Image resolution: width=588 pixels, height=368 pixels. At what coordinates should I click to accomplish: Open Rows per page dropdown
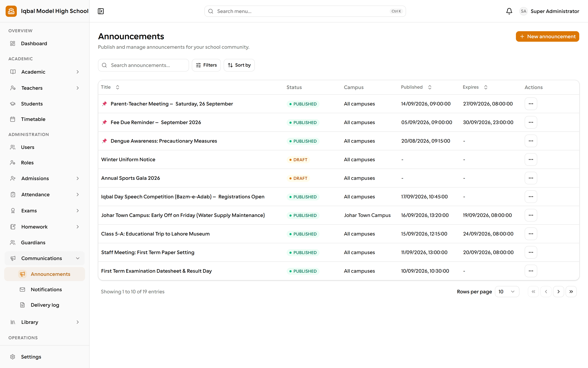tap(507, 292)
